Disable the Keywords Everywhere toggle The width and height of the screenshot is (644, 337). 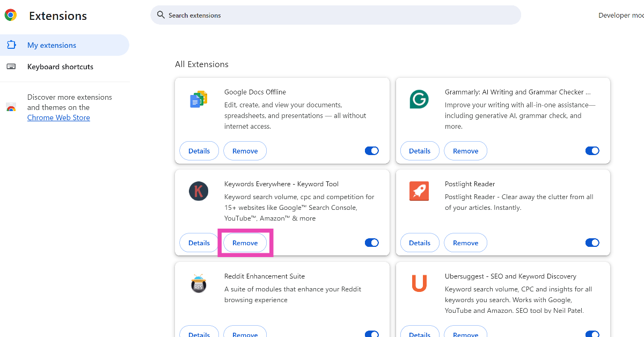click(372, 243)
